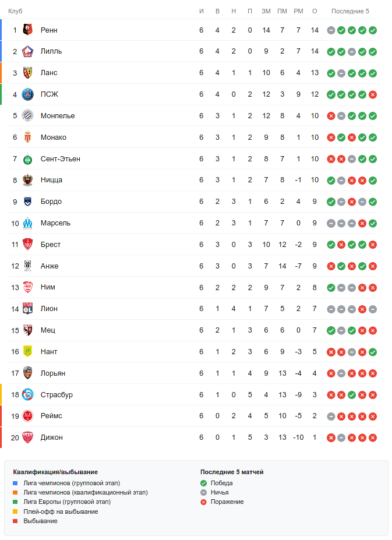Click the green Победа legend icon
392x540 pixels.
(204, 483)
